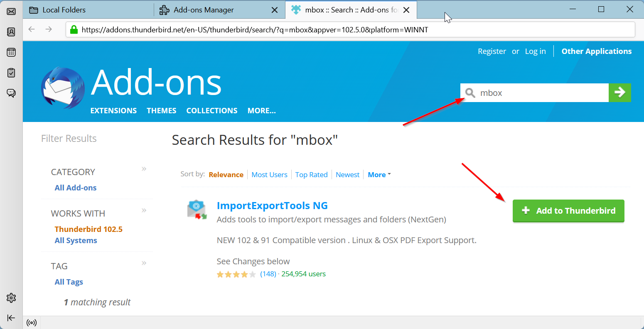Open the THEMES menu
The height and width of the screenshot is (329, 644).
click(x=162, y=111)
